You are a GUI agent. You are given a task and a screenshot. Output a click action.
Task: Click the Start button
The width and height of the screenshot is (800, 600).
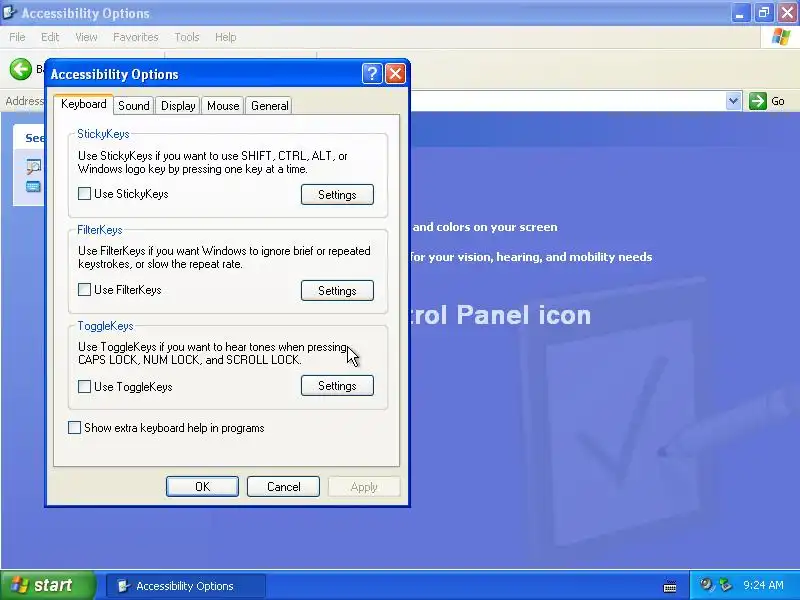(x=48, y=585)
